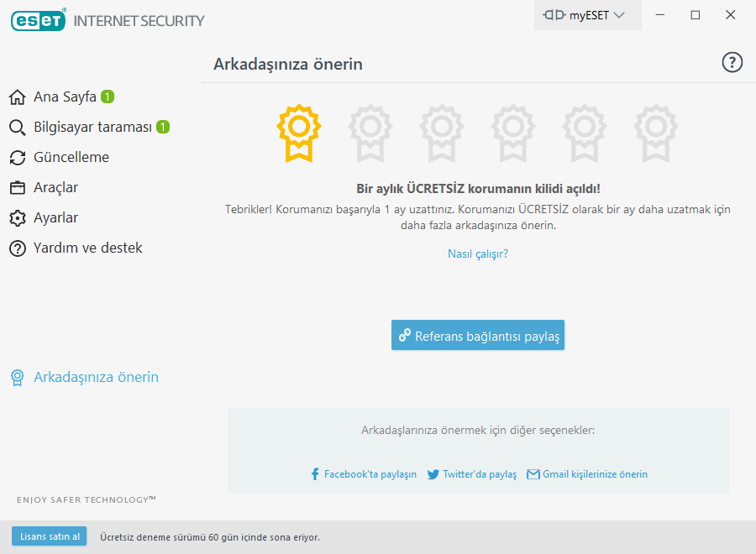Click the Facebook logo icon
Viewport: 756px width, 554px height.
[315, 474]
